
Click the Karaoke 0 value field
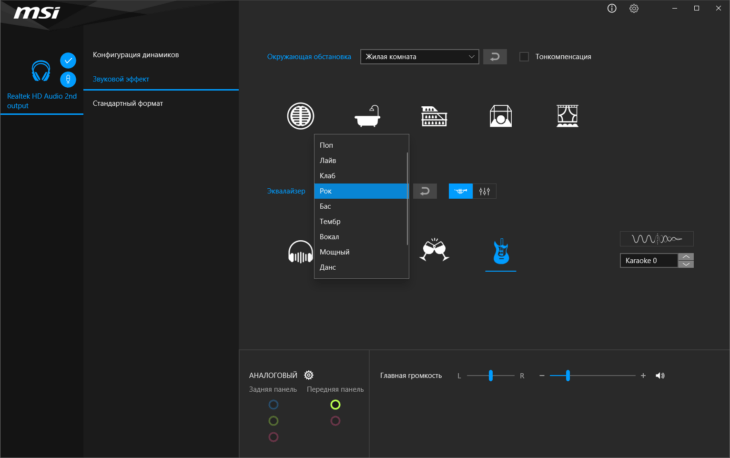(x=649, y=261)
